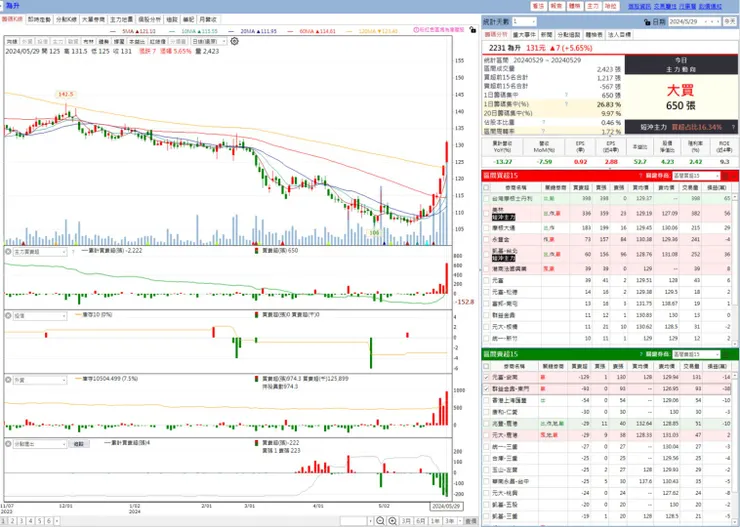Image resolution: width=740 pixels, height=527 pixels.
Task: Set chart range to 1年
Action: (x=435, y=521)
